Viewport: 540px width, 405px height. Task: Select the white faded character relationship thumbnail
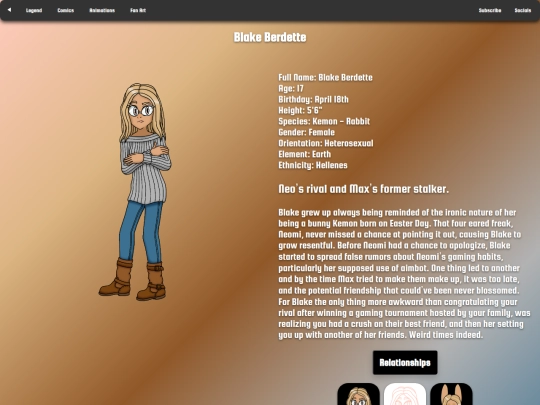[x=405, y=394]
